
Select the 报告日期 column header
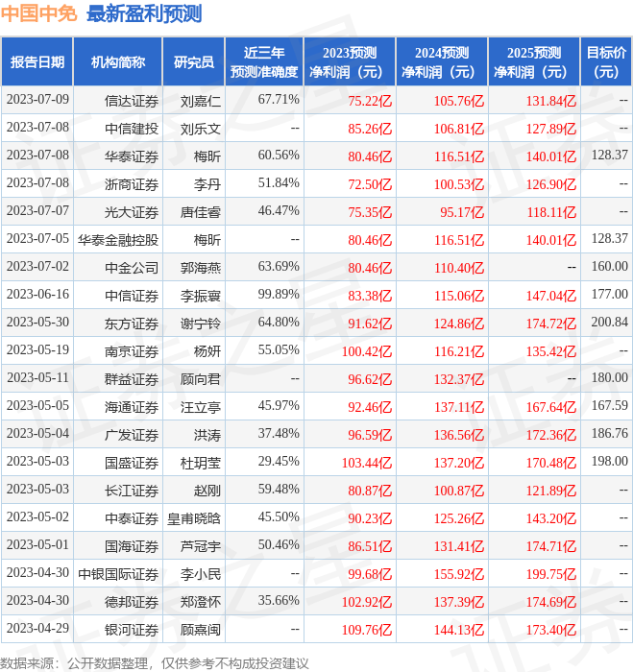pyautogui.click(x=37, y=61)
